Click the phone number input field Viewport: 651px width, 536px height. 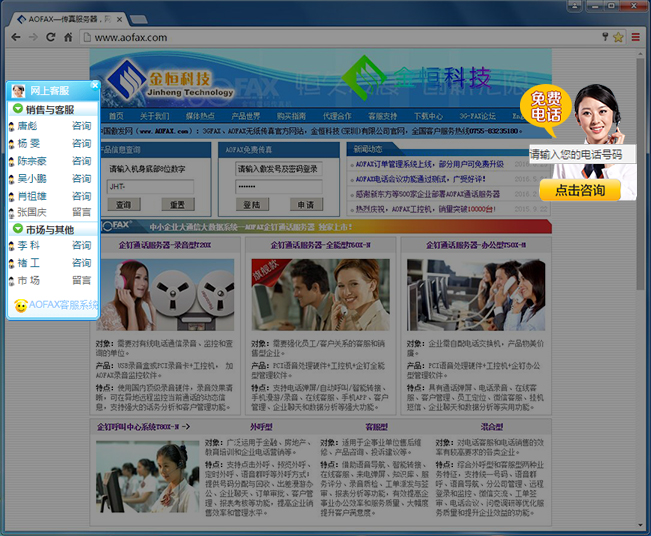tap(576, 155)
